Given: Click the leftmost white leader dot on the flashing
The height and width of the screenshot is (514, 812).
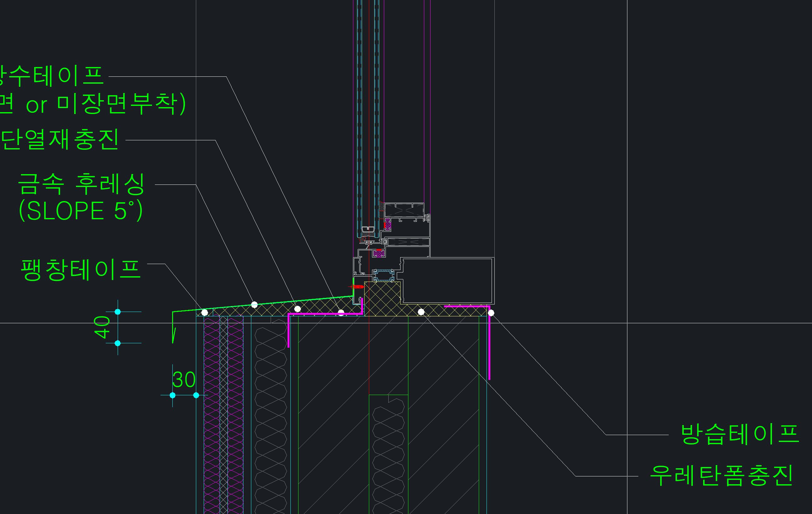Looking at the screenshot, I should (x=205, y=313).
